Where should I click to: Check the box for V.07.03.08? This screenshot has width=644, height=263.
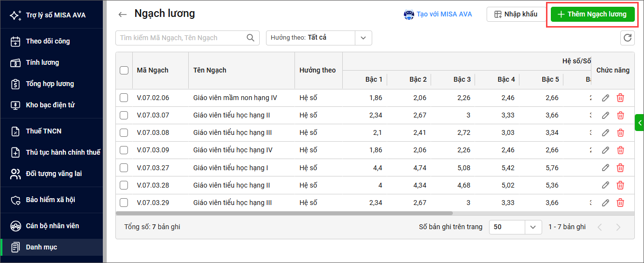(x=124, y=133)
